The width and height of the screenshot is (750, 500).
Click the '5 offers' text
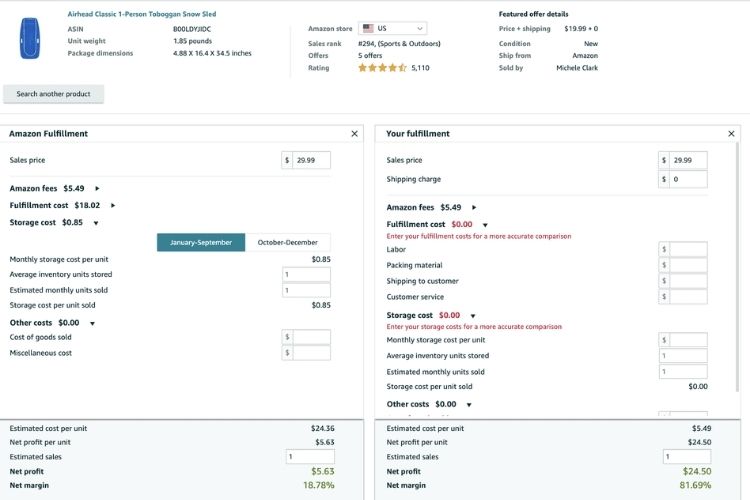tap(370, 56)
